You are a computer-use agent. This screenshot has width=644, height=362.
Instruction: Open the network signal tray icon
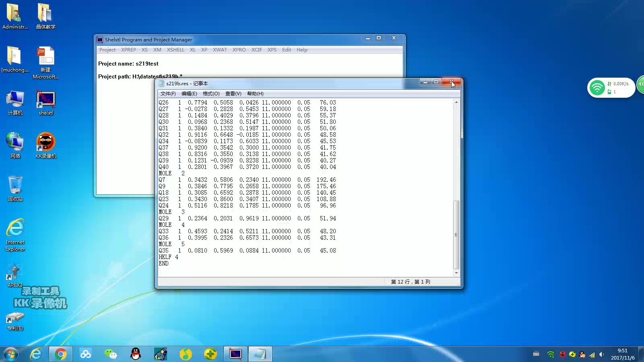pos(592,354)
